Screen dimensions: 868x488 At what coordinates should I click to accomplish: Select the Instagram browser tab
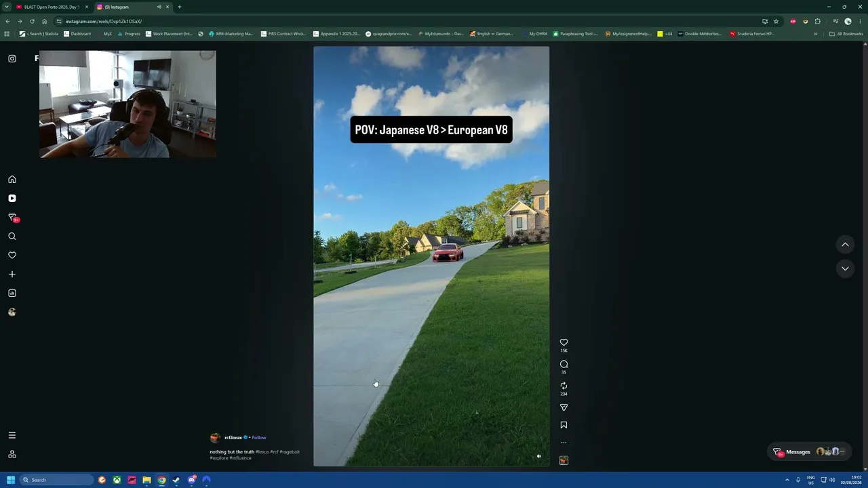click(x=132, y=7)
